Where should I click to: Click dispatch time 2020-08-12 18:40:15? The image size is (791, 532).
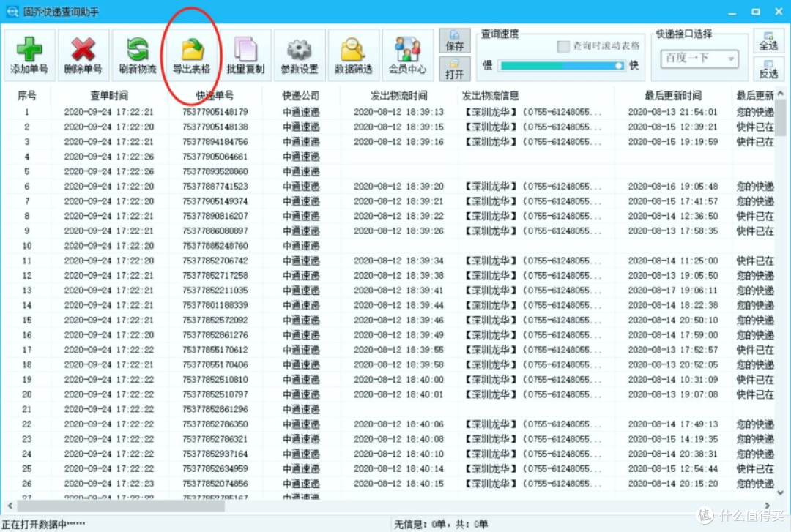coord(398,484)
